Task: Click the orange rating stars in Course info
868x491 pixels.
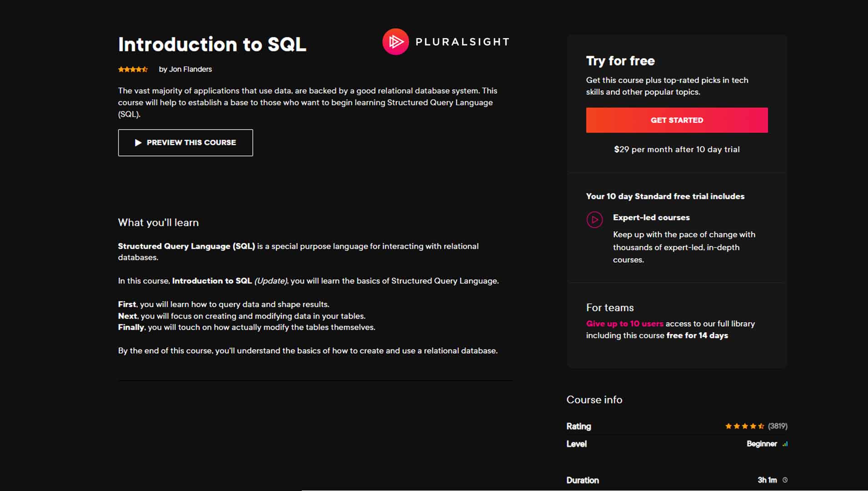Action: 744,426
